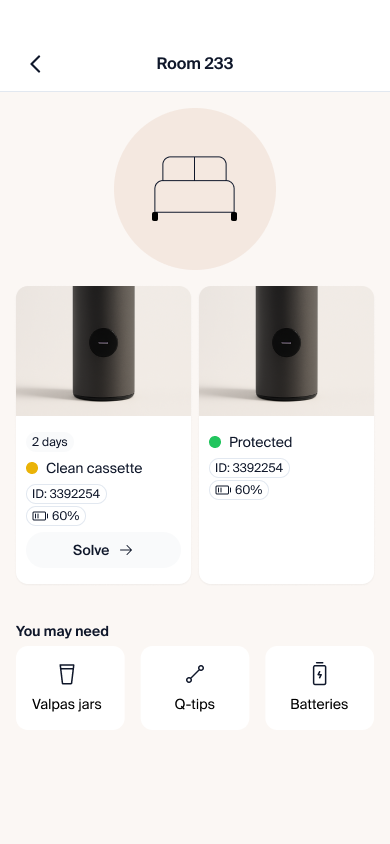Image resolution: width=390 pixels, height=844 pixels.
Task: Tap the bed icon in the circle
Action: click(195, 188)
